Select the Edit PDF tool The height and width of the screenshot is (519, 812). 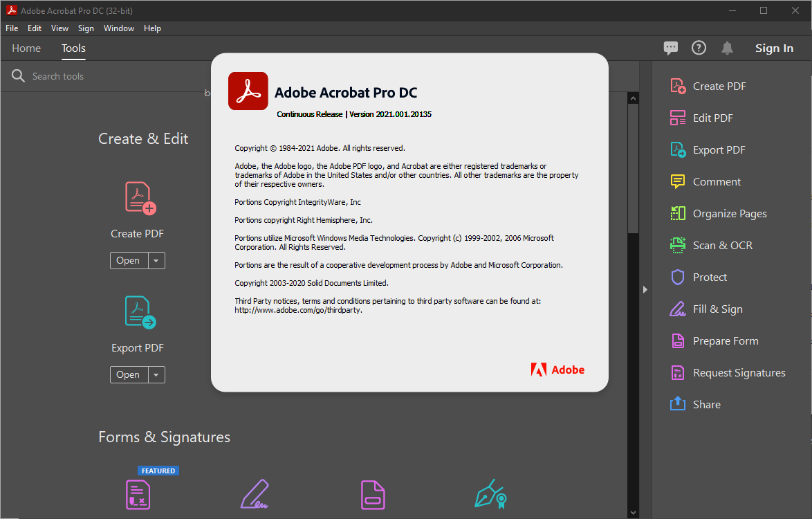click(711, 118)
